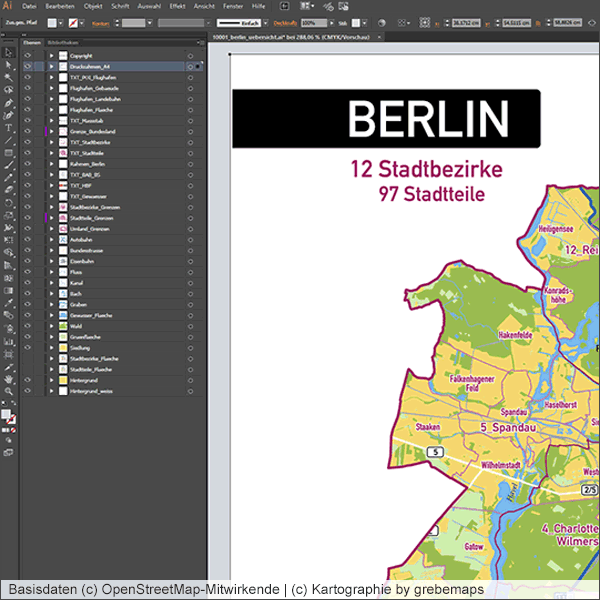Hide the Copyright layer

click(27, 55)
